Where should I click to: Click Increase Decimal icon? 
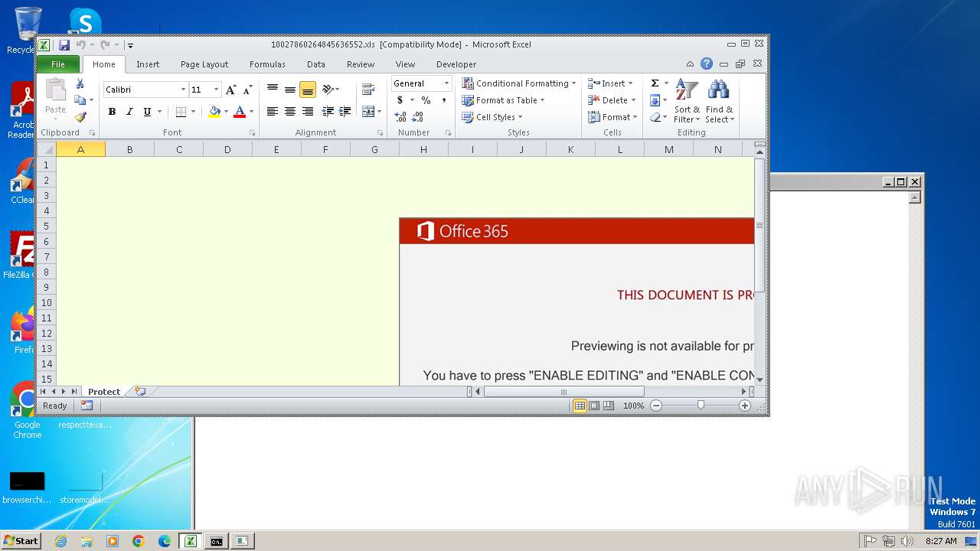(400, 117)
